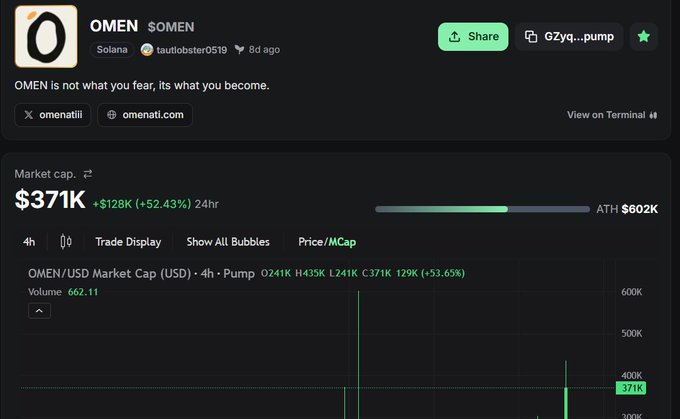680x419 pixels.
Task: Click the $371K market cap value
Action: click(x=50, y=200)
